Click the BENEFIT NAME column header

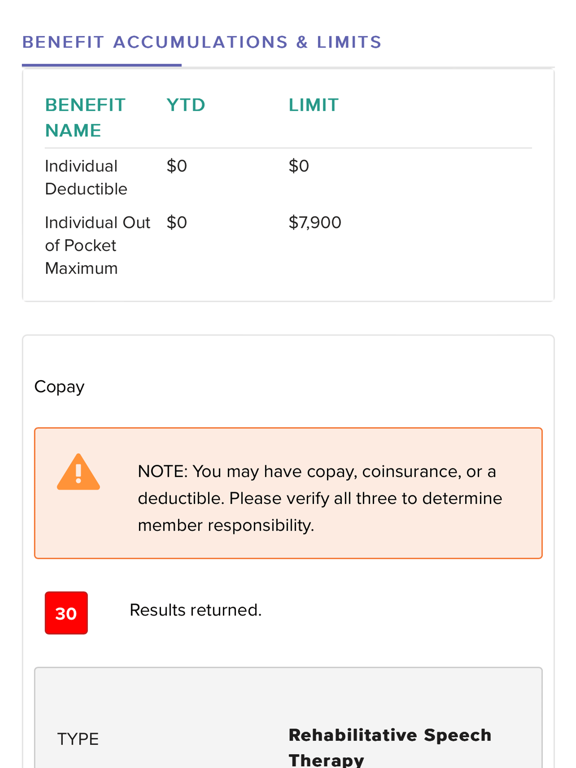pos(85,118)
